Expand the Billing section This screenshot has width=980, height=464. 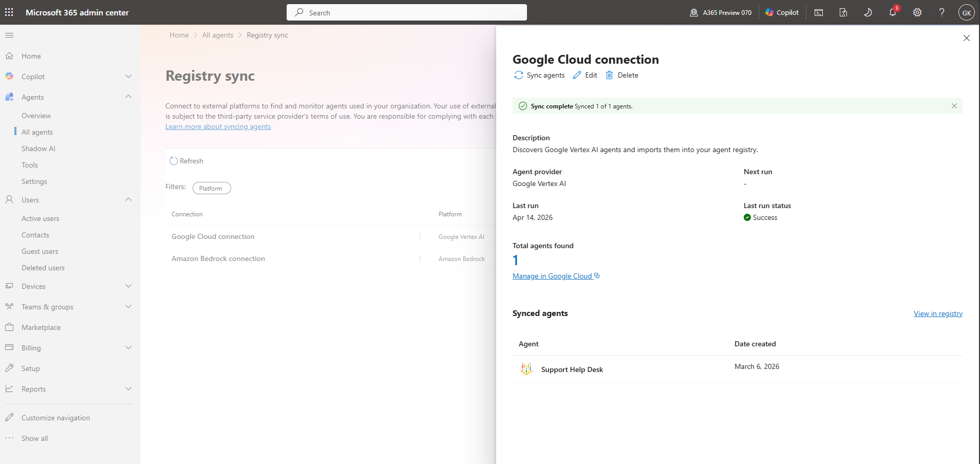point(128,348)
